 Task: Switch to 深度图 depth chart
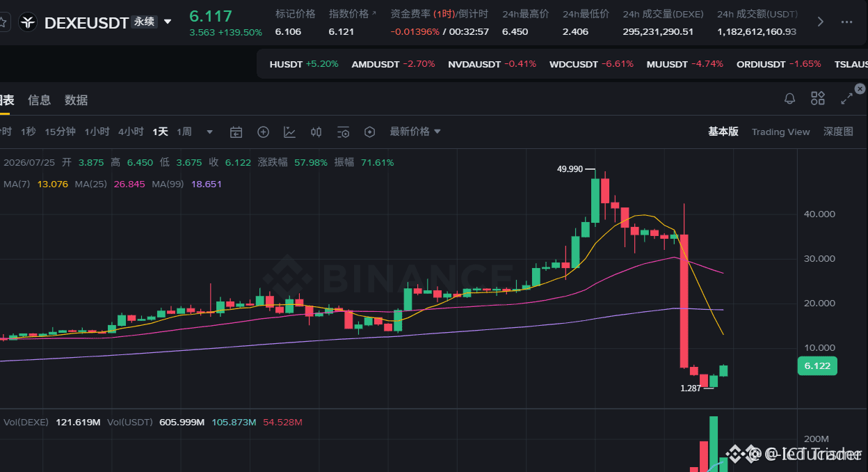pos(838,132)
